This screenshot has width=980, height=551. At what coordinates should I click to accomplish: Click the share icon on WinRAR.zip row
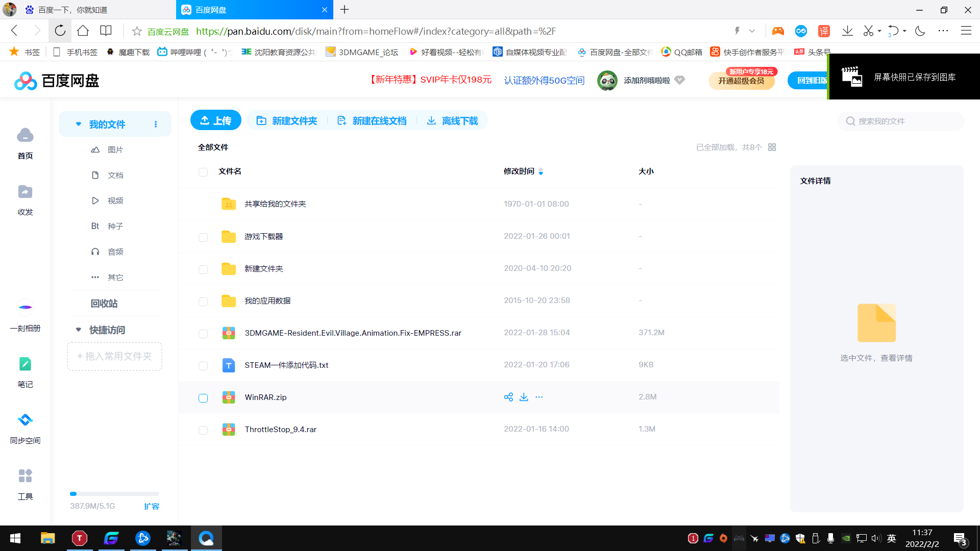[x=508, y=397]
